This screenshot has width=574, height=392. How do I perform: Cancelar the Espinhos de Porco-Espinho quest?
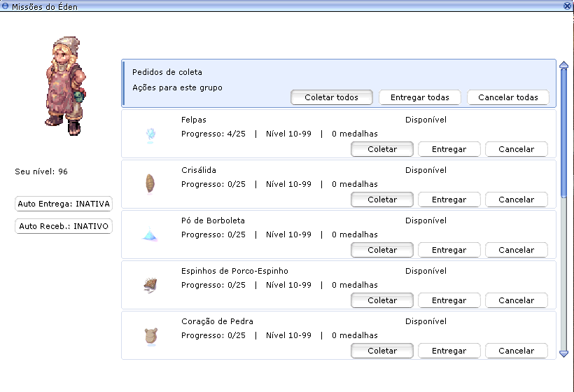point(517,300)
